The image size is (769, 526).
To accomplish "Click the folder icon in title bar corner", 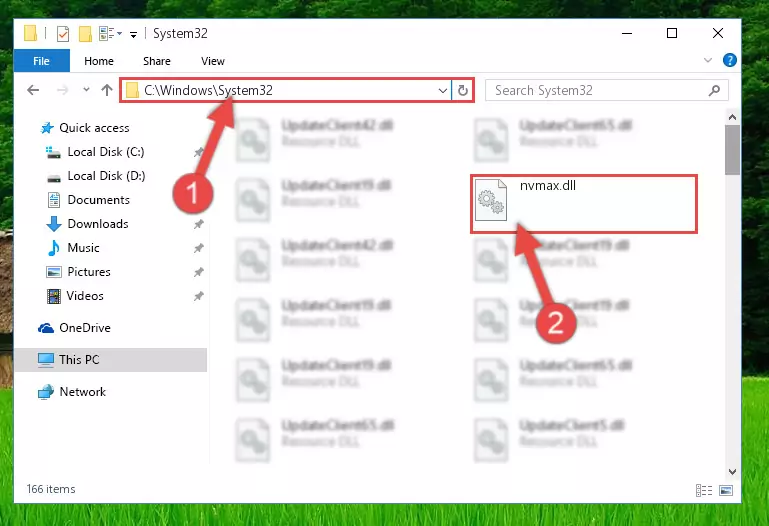I will tap(30, 33).
